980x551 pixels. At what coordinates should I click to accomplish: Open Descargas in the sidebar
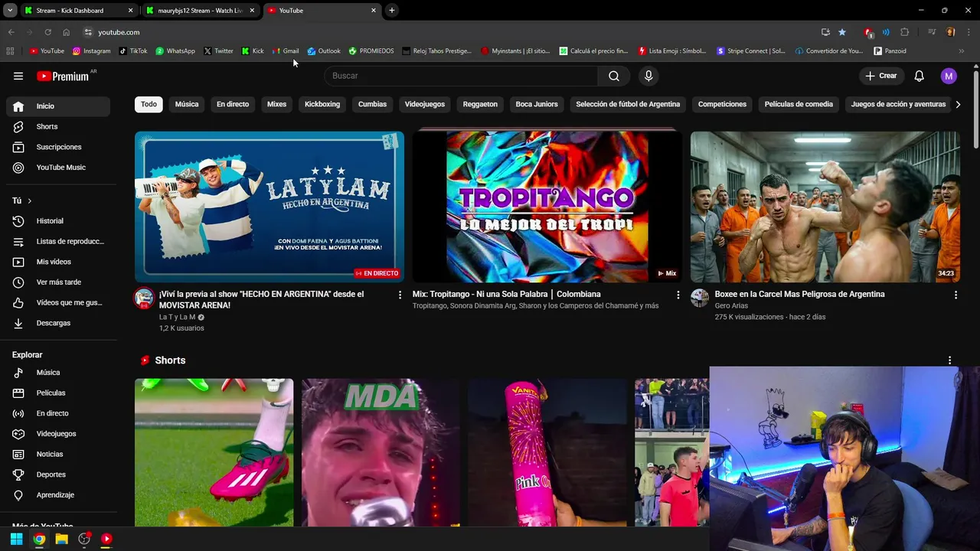[x=58, y=323]
